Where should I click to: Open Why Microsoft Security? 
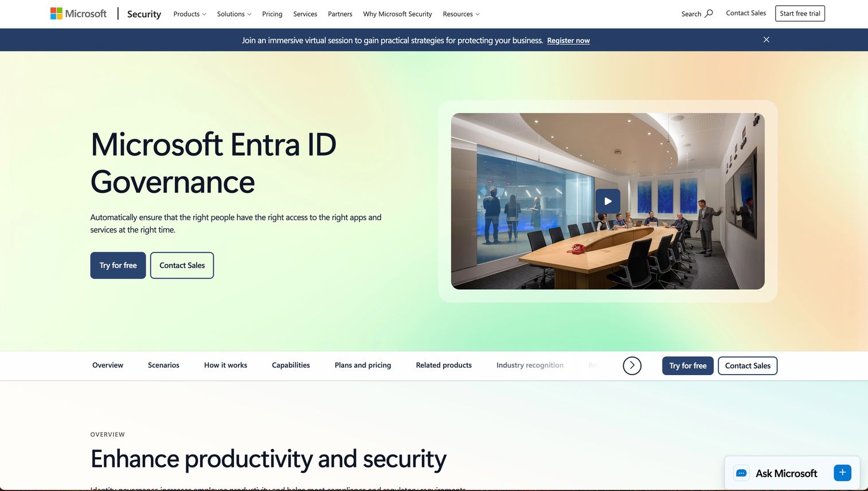click(397, 14)
